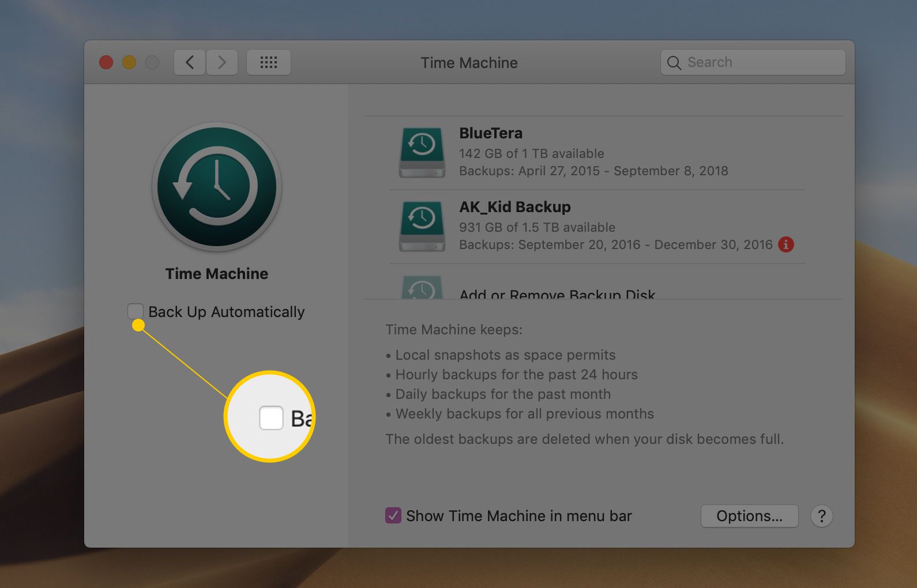Viewport: 917px width, 588px height.
Task: Show all preferences with the grid icon
Action: (x=269, y=62)
